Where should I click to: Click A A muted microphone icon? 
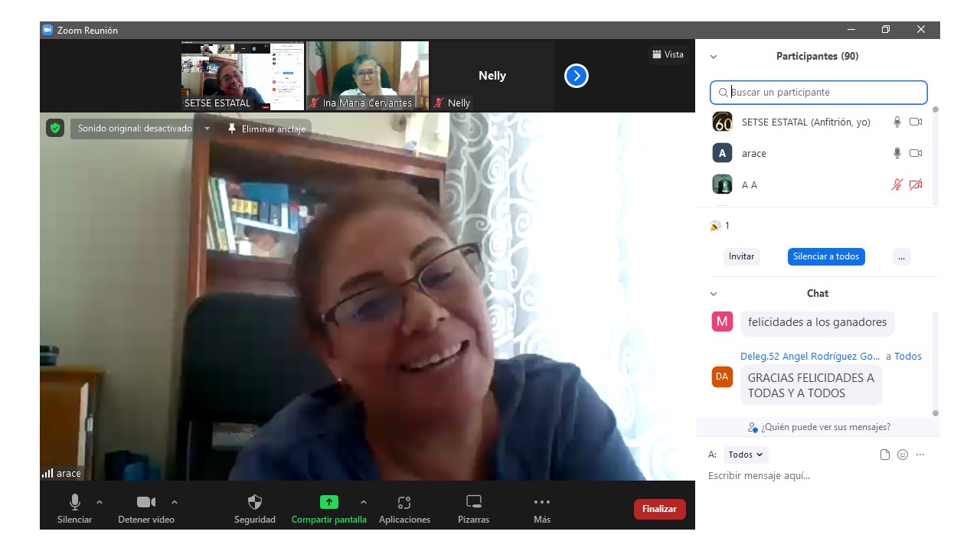897,184
